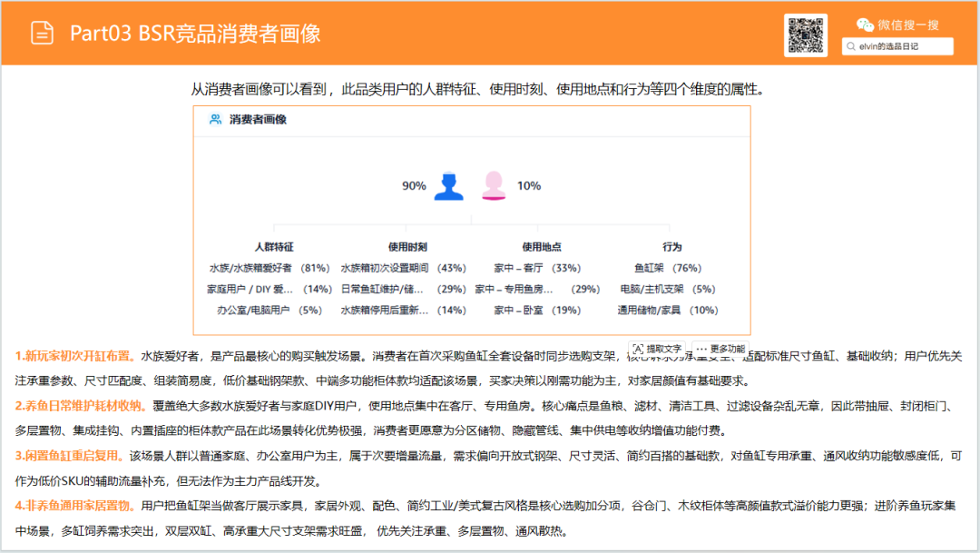
Task: Click the blue male user icon
Action: (449, 186)
